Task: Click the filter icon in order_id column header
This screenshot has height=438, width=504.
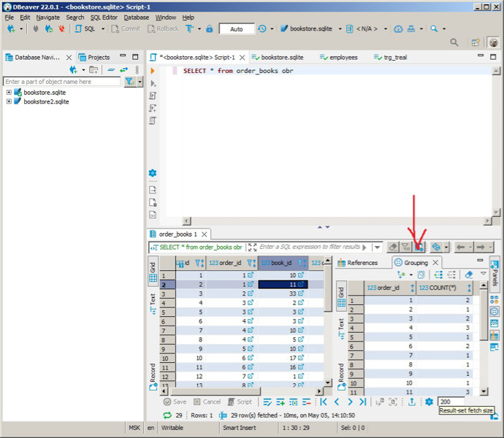Action: click(250, 263)
